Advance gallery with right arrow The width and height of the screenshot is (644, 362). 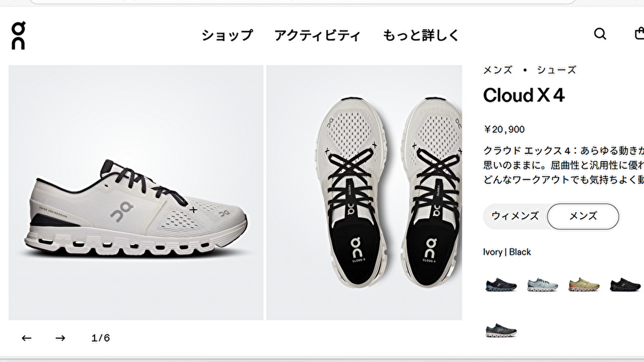pyautogui.click(x=60, y=338)
